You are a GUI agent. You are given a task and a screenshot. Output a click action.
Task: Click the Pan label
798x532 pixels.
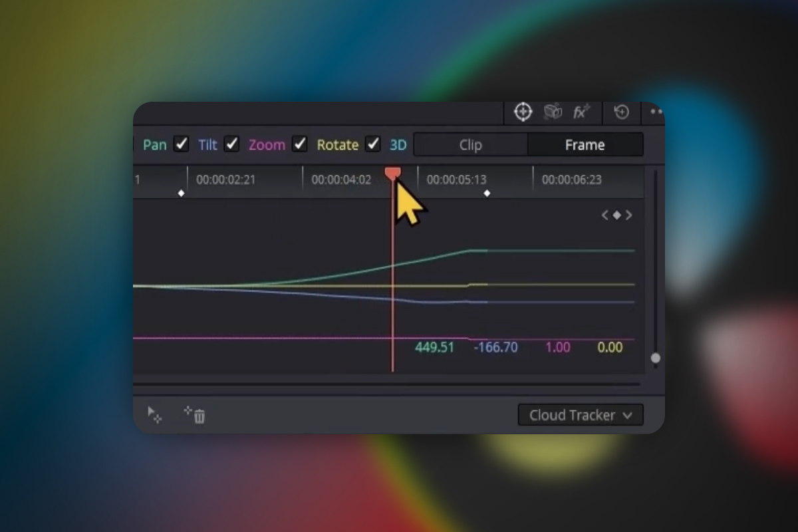coord(155,145)
